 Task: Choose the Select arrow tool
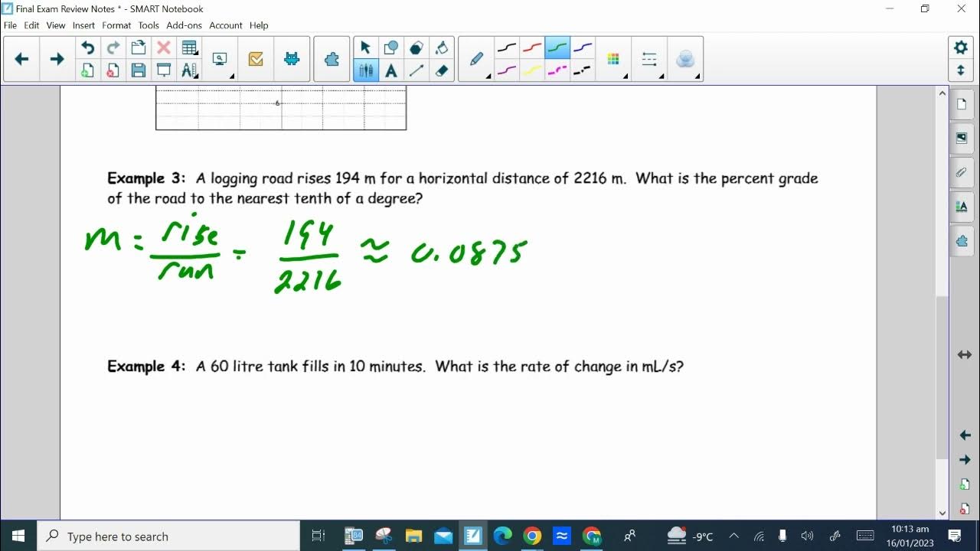tap(365, 48)
